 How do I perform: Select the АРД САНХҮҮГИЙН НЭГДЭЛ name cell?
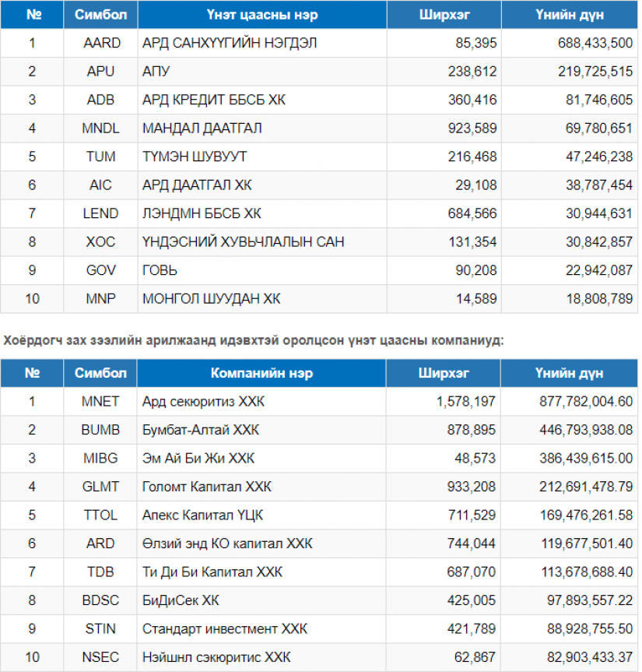point(262,43)
